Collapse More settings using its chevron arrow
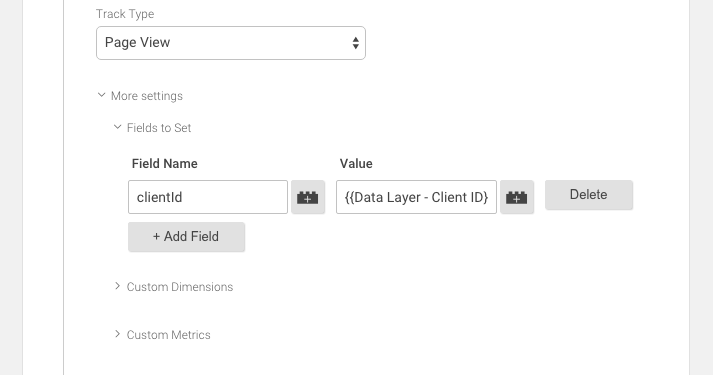This screenshot has height=375, width=713. (101, 95)
